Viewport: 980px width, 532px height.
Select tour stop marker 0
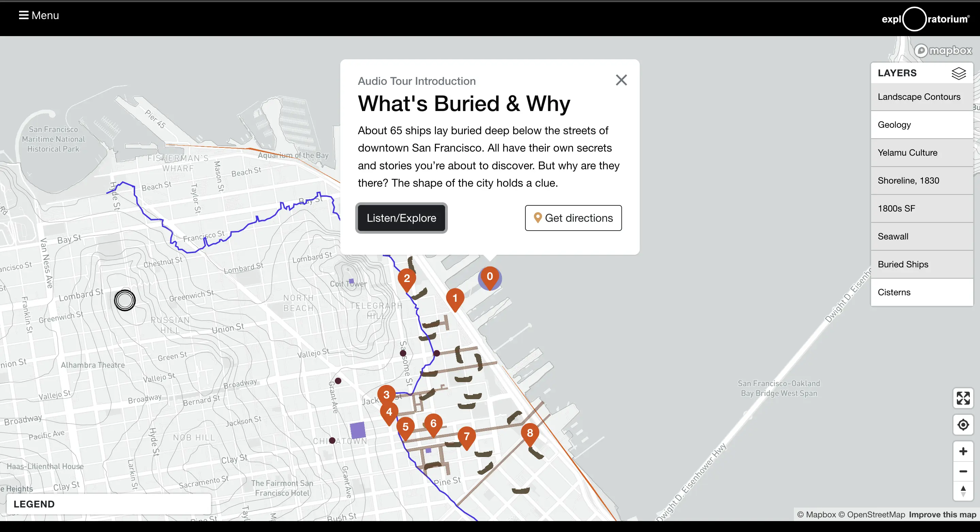tap(490, 277)
